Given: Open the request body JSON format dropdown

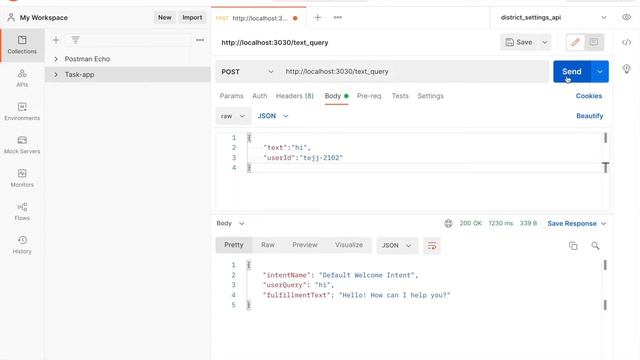Looking at the screenshot, I should coord(273,116).
